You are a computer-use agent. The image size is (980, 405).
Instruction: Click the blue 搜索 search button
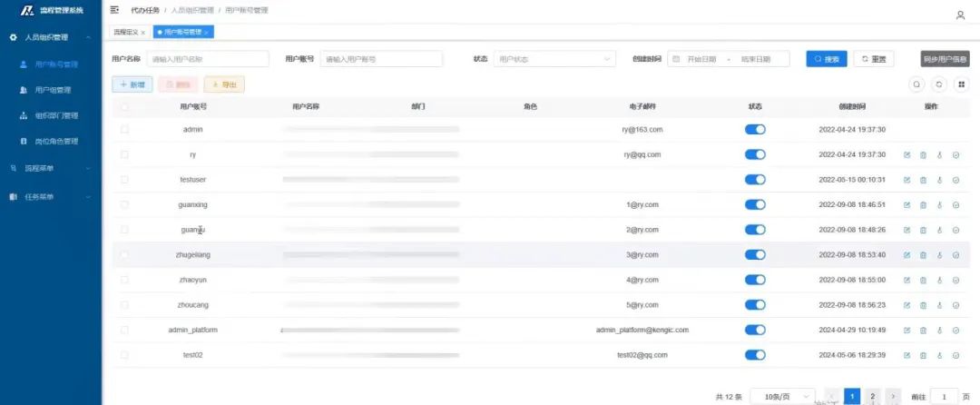(826, 59)
